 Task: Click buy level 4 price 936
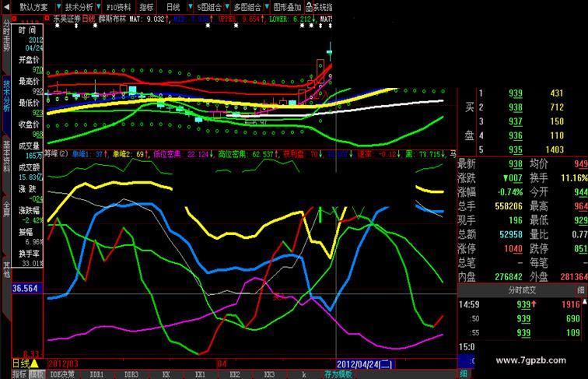pyautogui.click(x=516, y=135)
